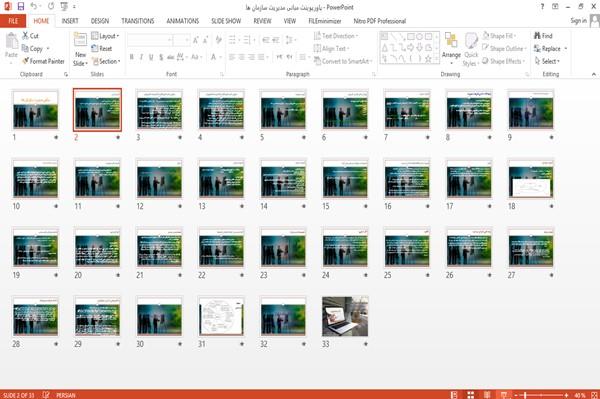Click the animation star under slide 18
600x399 pixels.
[551, 206]
